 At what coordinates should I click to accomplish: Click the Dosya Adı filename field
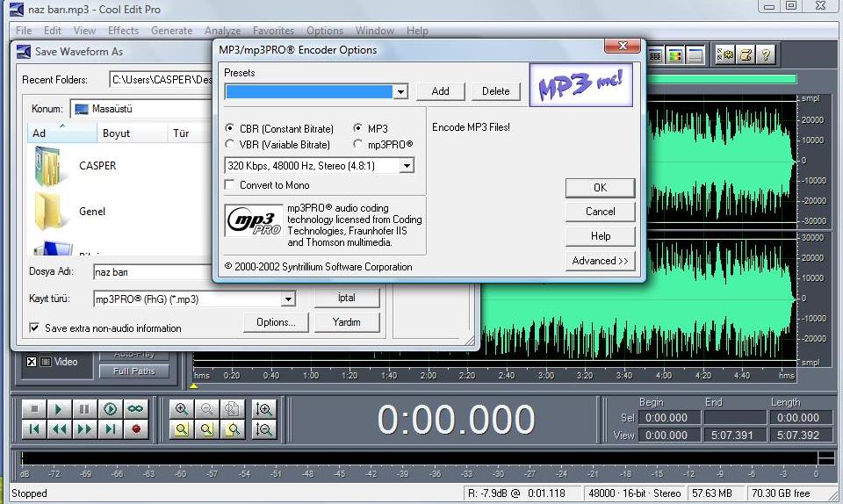pos(149,272)
